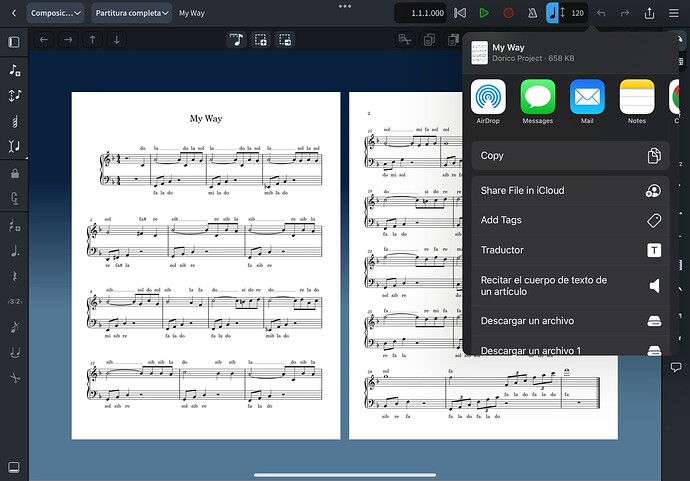
Task: Start playback with the green play button
Action: (x=484, y=13)
